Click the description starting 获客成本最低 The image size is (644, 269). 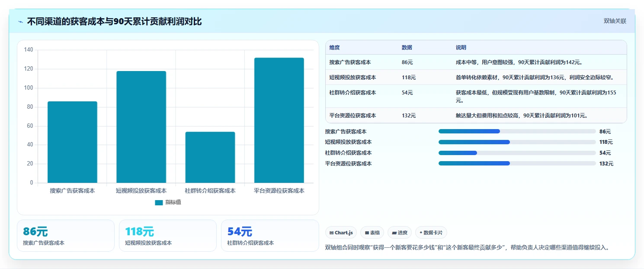pos(536,97)
